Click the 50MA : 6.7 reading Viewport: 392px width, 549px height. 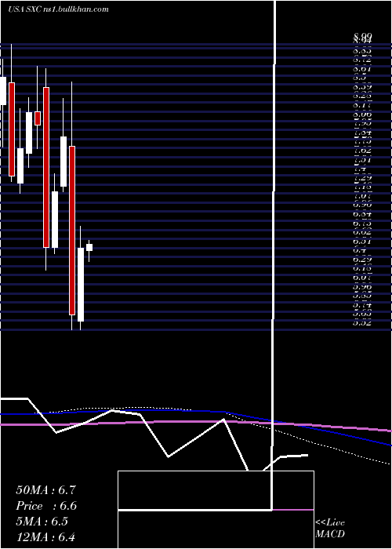tap(45, 490)
